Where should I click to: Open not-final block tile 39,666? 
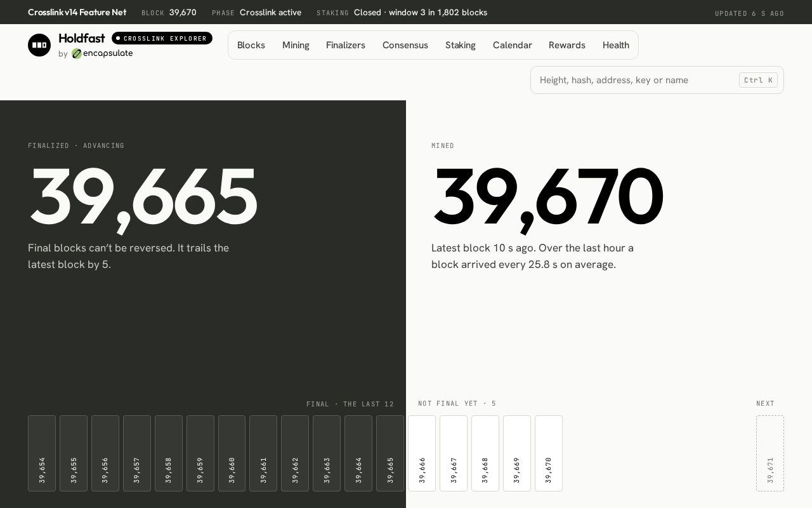[x=422, y=453]
